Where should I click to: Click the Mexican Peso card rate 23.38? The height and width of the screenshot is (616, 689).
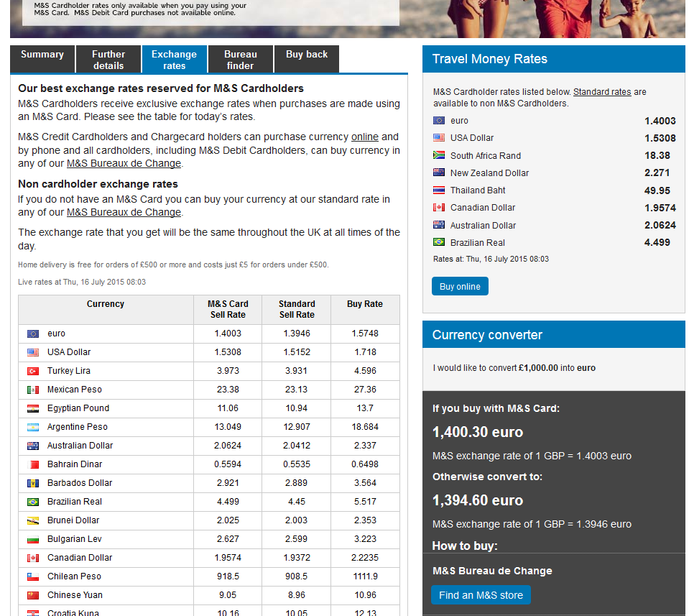tap(228, 390)
